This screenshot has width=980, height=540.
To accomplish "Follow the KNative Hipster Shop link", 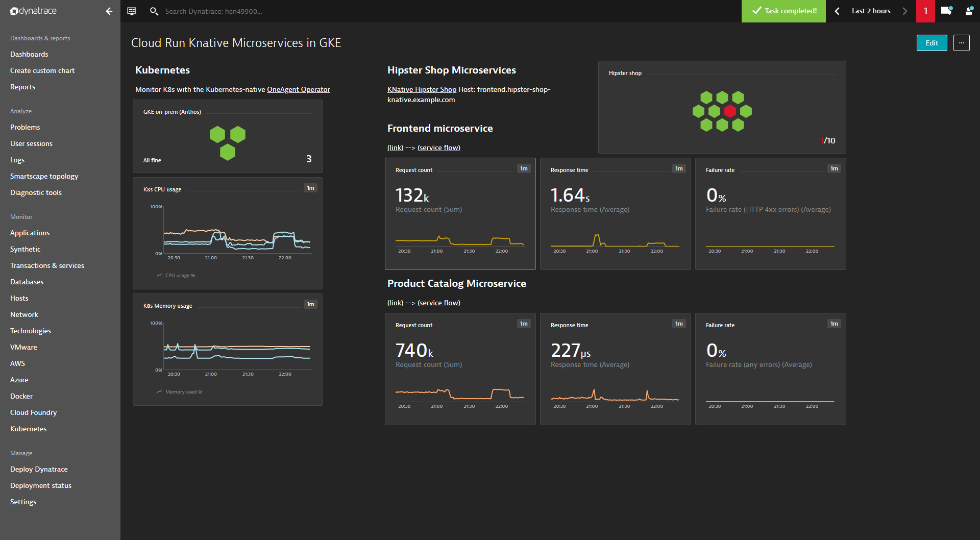I will pos(422,89).
